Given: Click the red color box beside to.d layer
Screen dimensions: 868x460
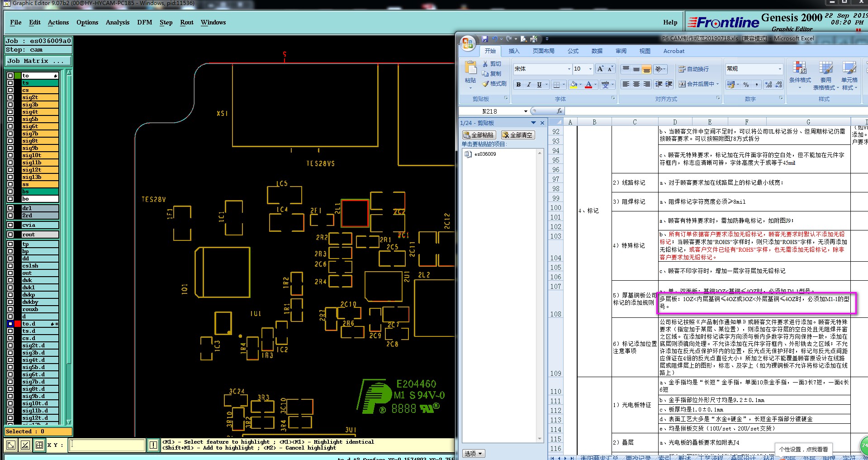Looking at the screenshot, I should coord(18,324).
